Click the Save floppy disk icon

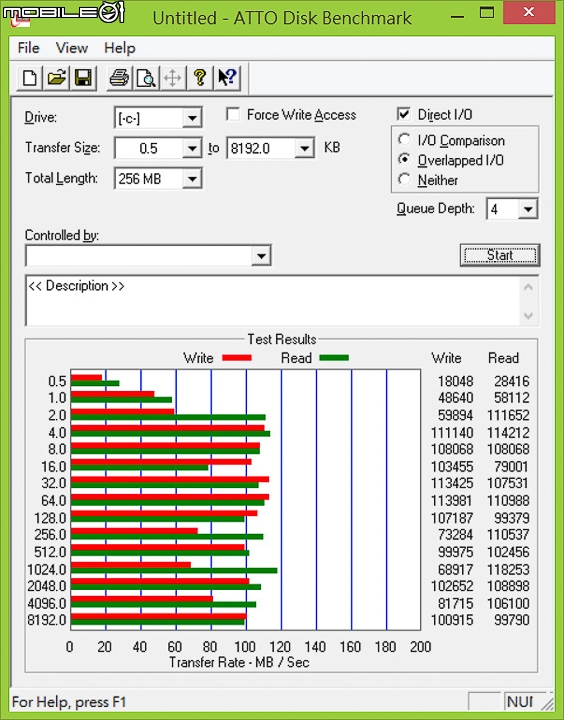pos(83,78)
